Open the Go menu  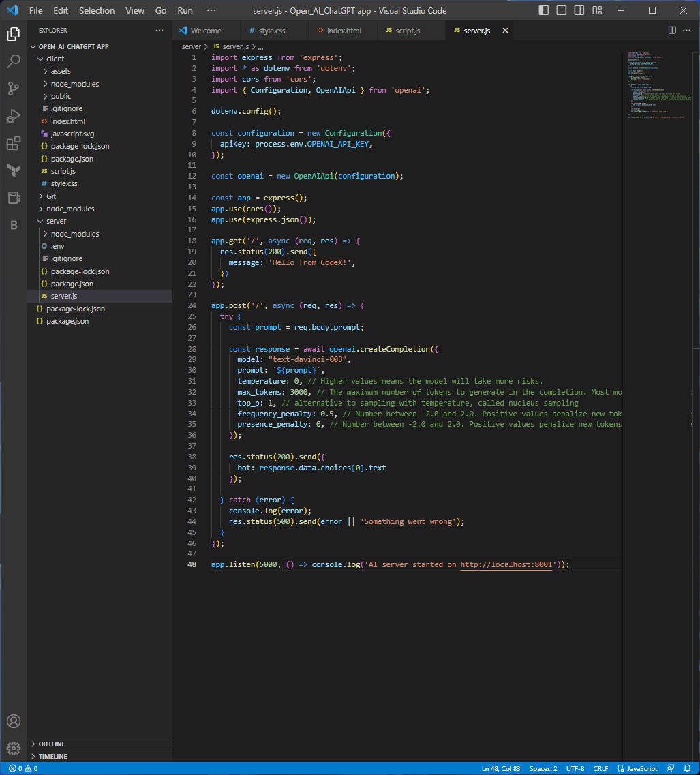coord(161,10)
